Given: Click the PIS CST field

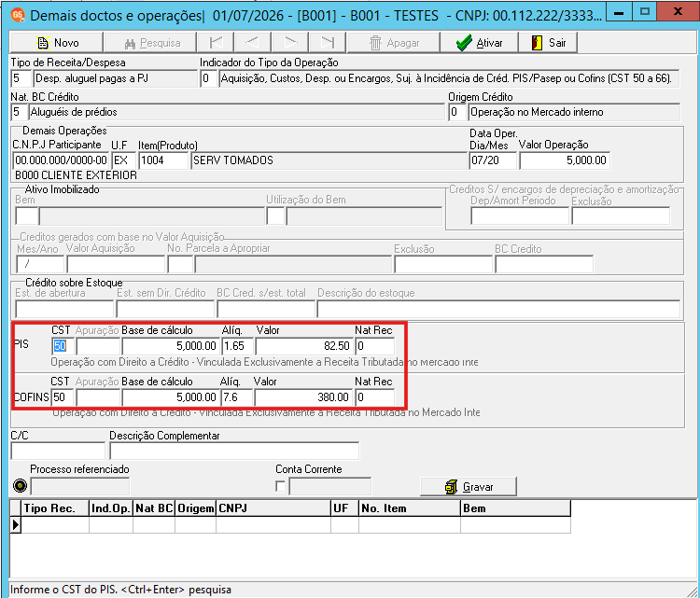Looking at the screenshot, I should 63,346.
